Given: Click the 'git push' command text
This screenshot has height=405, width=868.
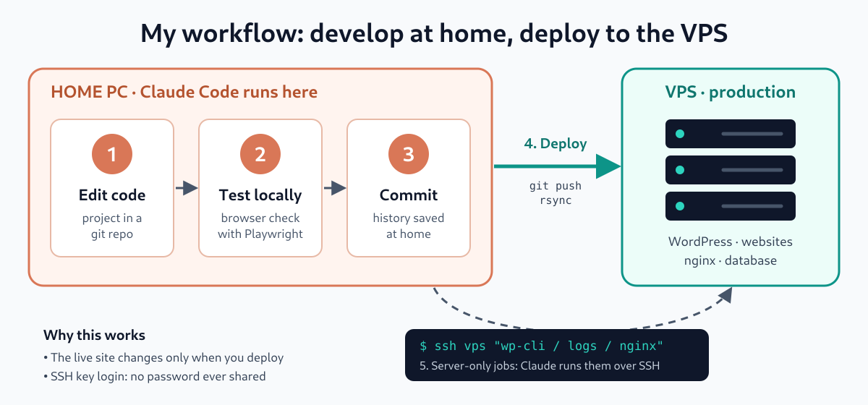Looking at the screenshot, I should 556,186.
